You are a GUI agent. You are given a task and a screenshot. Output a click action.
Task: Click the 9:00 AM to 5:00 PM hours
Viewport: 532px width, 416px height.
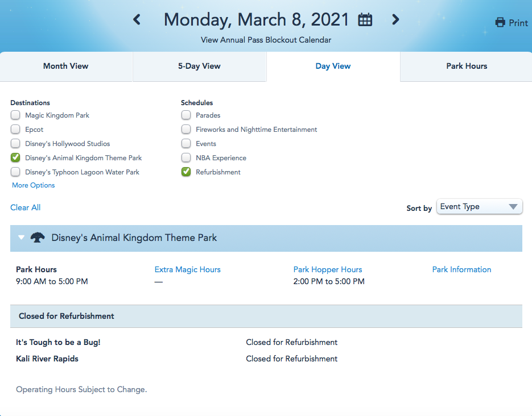[52, 281]
